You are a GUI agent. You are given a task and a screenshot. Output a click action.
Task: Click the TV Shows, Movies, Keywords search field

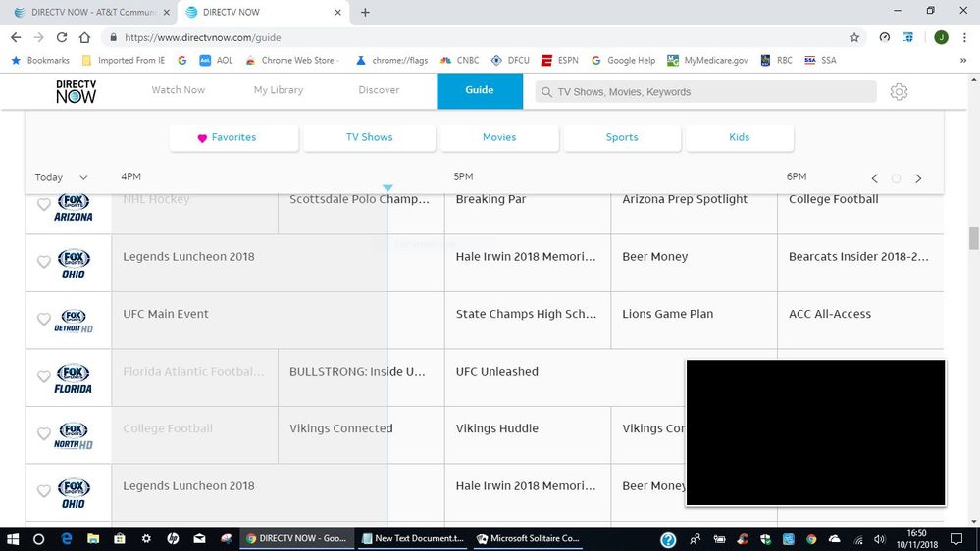tap(706, 91)
